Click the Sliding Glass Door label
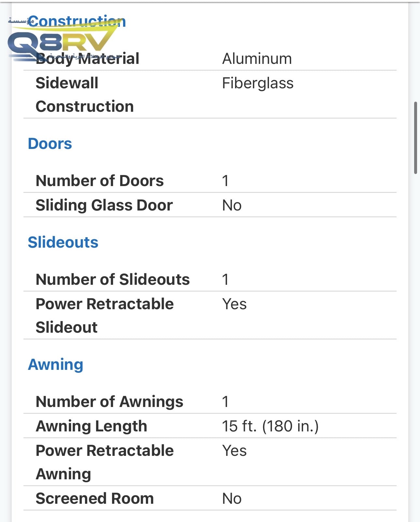Viewport: 420px width, 522px height. tap(104, 205)
